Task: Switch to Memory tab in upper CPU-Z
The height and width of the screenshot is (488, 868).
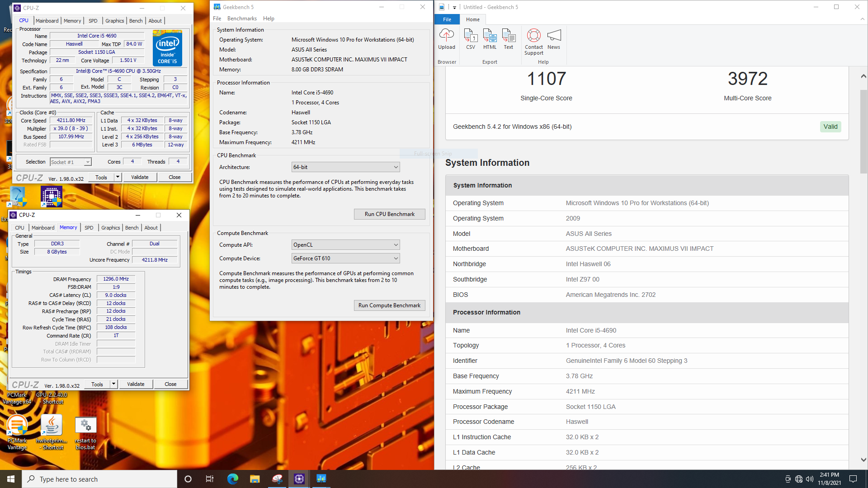Action: coord(72,21)
